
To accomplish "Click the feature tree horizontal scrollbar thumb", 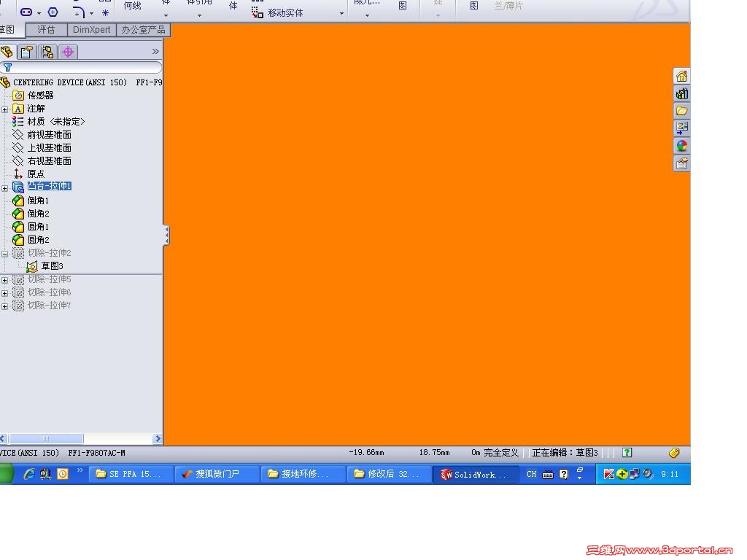I will click(46, 438).
